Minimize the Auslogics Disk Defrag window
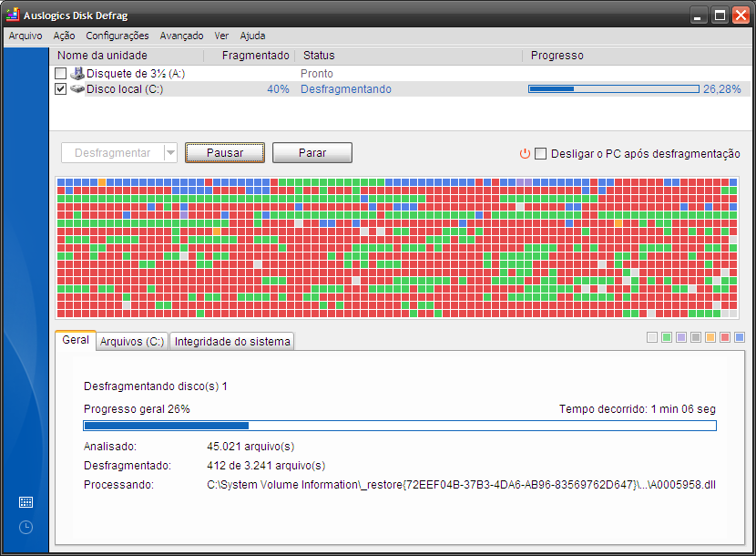 (698, 15)
